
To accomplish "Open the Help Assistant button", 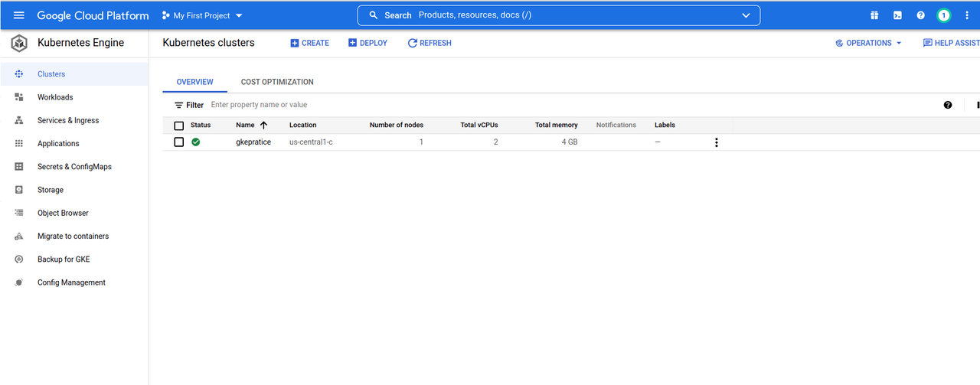I will [951, 43].
